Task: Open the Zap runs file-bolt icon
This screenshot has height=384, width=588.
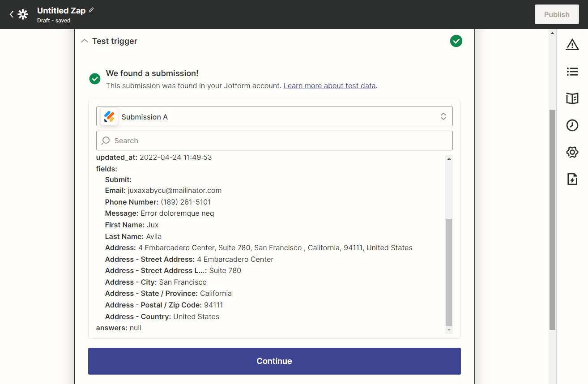Action: (x=572, y=179)
